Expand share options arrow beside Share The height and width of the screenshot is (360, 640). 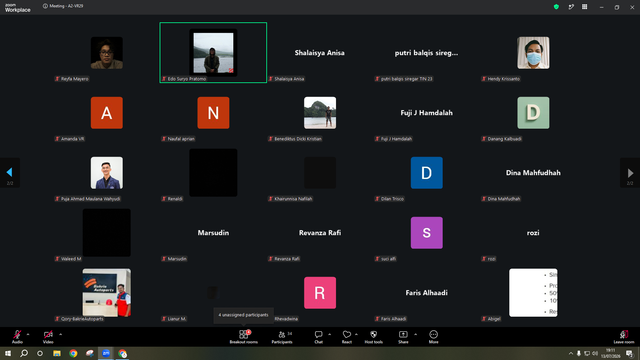pyautogui.click(x=416, y=334)
